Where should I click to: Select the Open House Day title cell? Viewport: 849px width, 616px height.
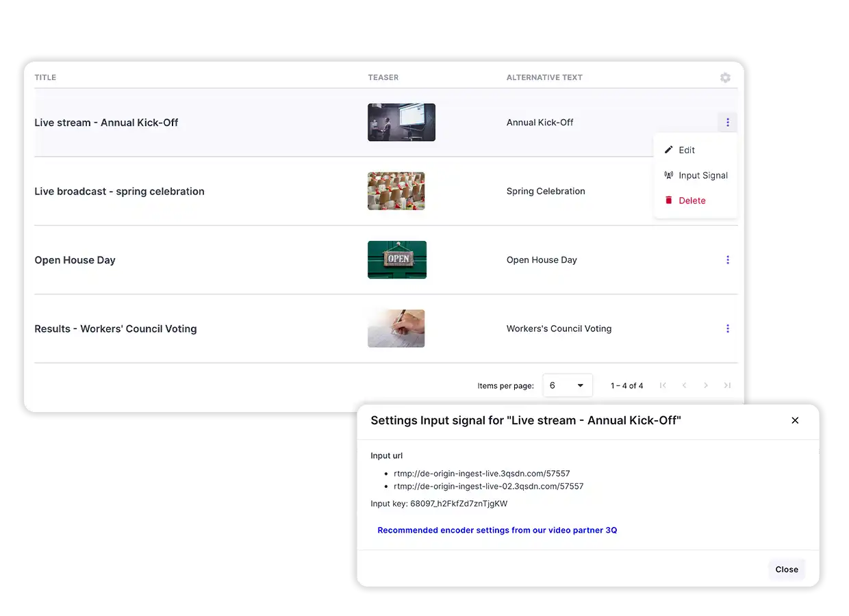pos(75,260)
